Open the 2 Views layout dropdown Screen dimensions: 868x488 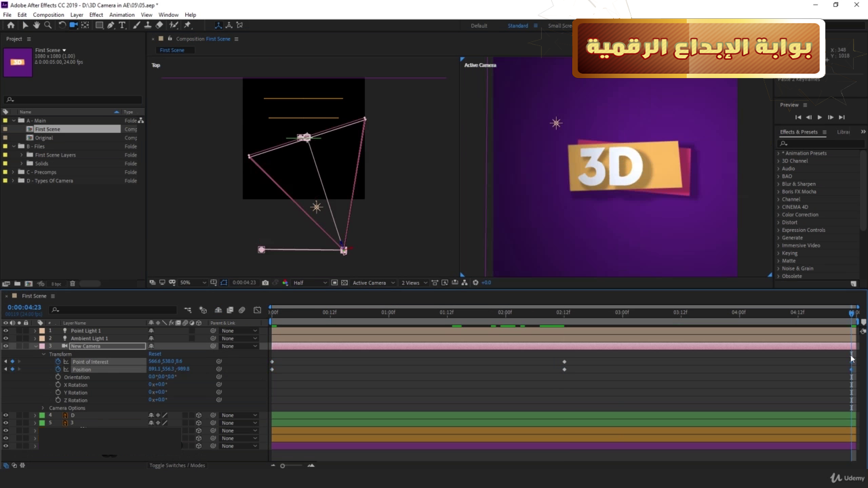point(414,283)
